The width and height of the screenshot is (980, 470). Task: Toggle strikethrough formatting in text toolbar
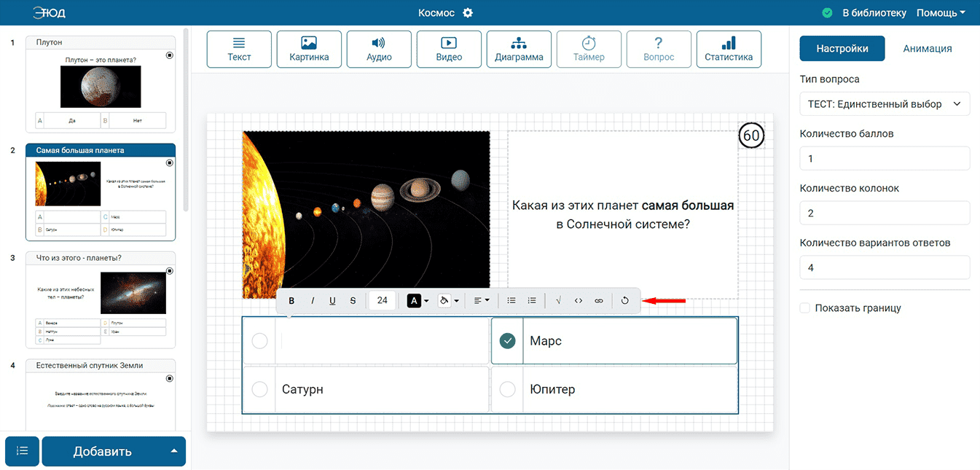pyautogui.click(x=353, y=300)
